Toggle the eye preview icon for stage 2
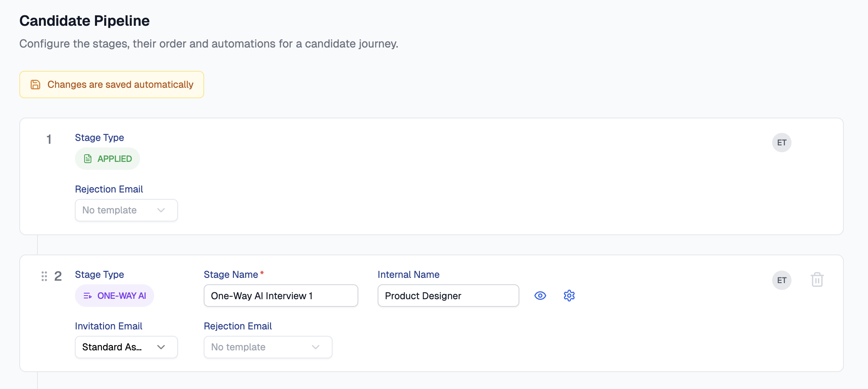 pyautogui.click(x=540, y=296)
